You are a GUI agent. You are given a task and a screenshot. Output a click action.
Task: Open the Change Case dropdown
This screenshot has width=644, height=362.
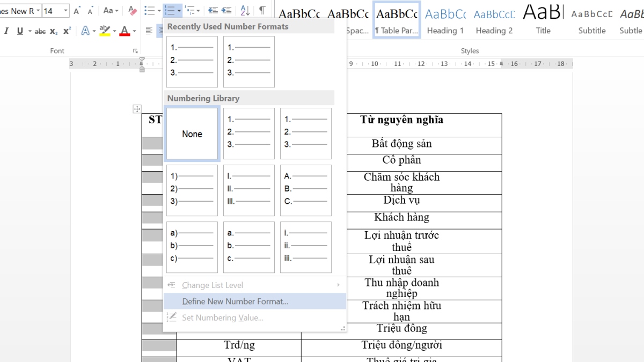click(x=111, y=10)
